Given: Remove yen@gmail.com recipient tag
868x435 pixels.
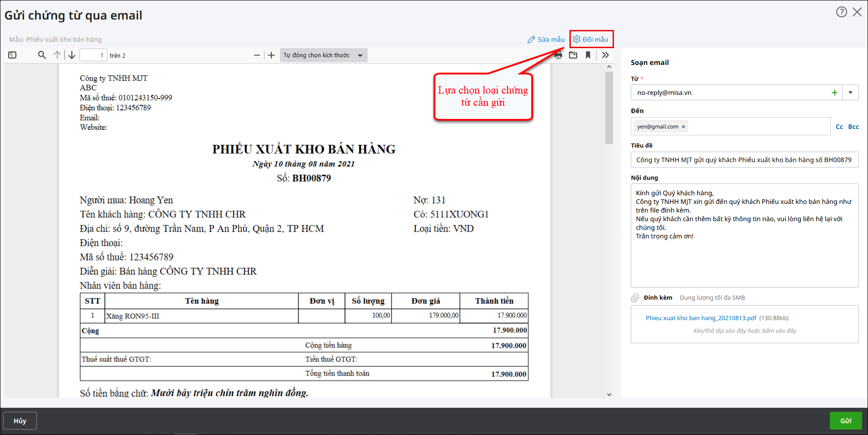Looking at the screenshot, I should 683,127.
